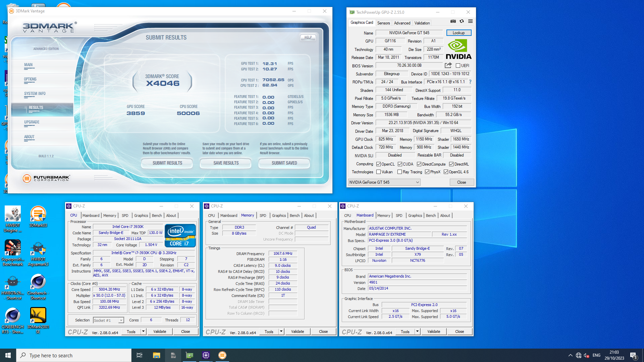Click the GPU-Z screenshot camera icon
Image resolution: width=644 pixels, height=362 pixels.
pyautogui.click(x=453, y=21)
